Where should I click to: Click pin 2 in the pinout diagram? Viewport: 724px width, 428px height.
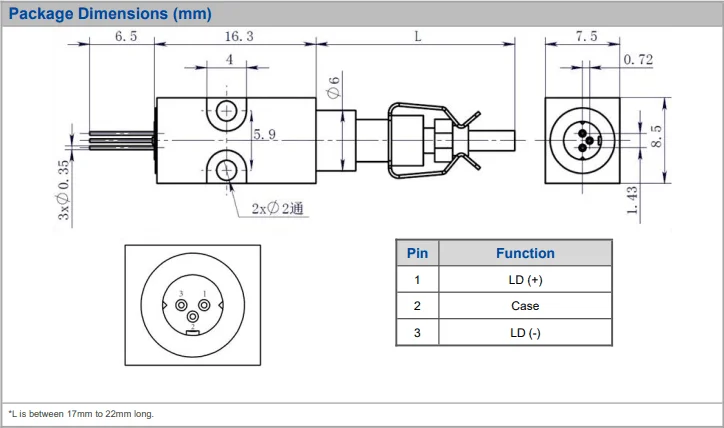coord(193,317)
